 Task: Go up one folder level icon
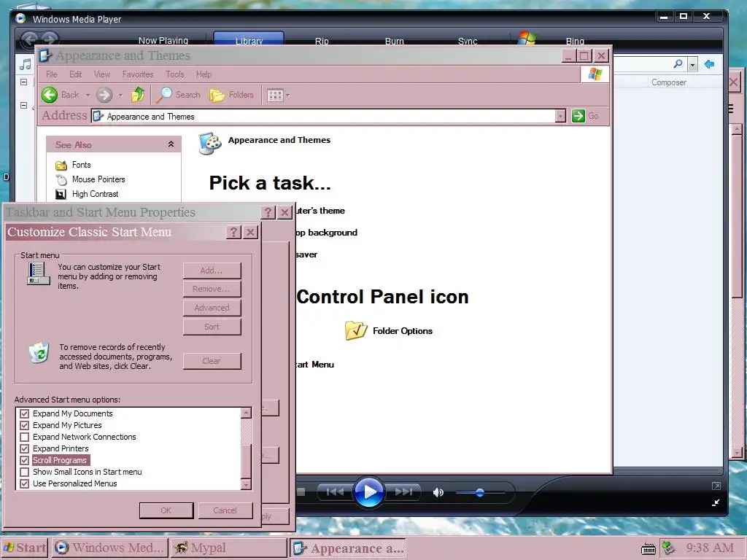(138, 95)
